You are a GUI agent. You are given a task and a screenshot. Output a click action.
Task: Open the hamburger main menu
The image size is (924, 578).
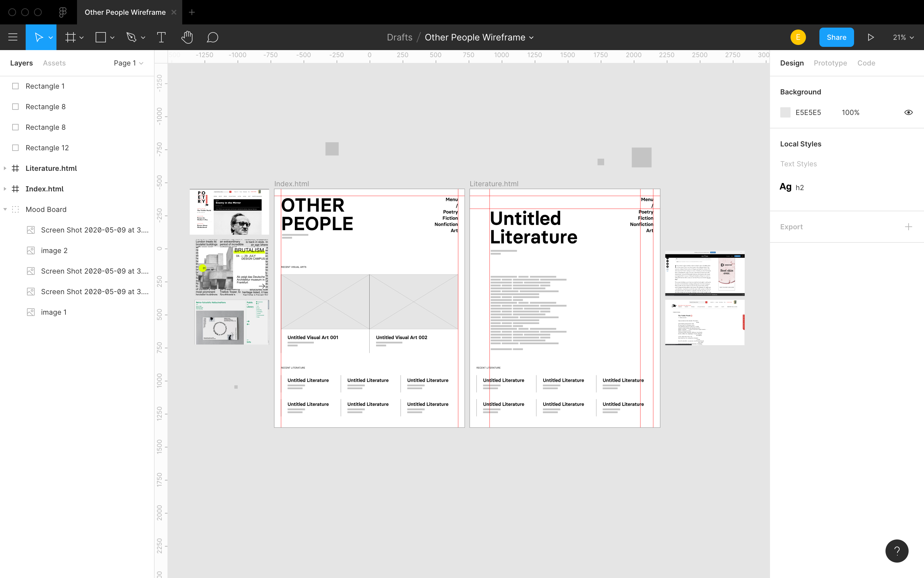[13, 37]
